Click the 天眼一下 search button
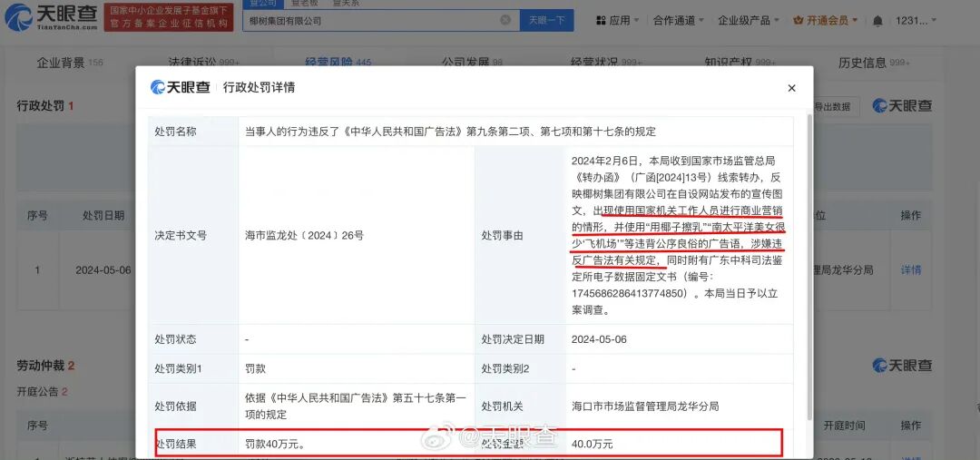Image resolution: width=980 pixels, height=460 pixels. 547,20
